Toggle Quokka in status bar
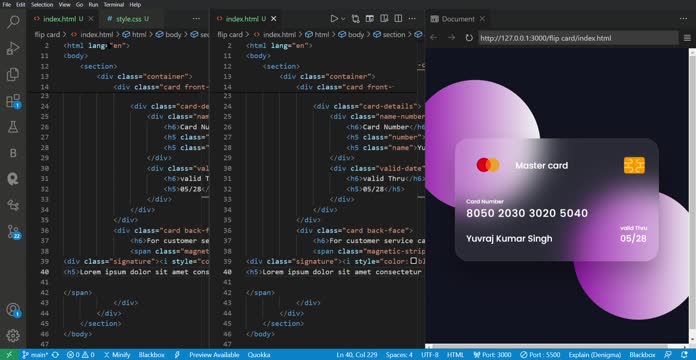This screenshot has width=696, height=360. pyautogui.click(x=259, y=355)
